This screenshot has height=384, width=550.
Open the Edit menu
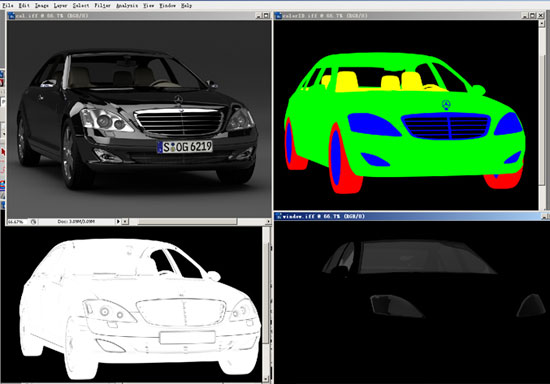tap(24, 5)
